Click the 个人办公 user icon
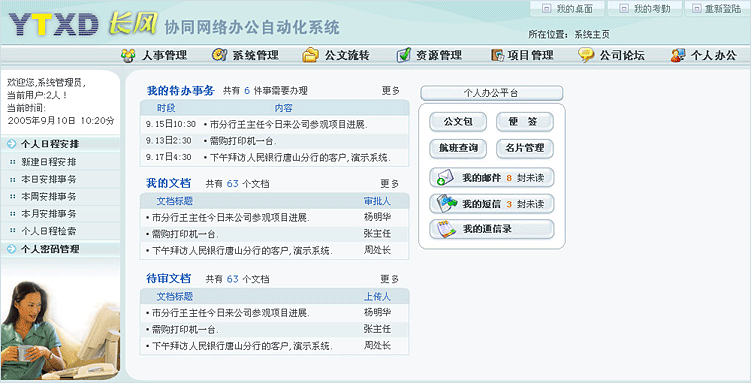751x383 pixels. pyautogui.click(x=678, y=55)
